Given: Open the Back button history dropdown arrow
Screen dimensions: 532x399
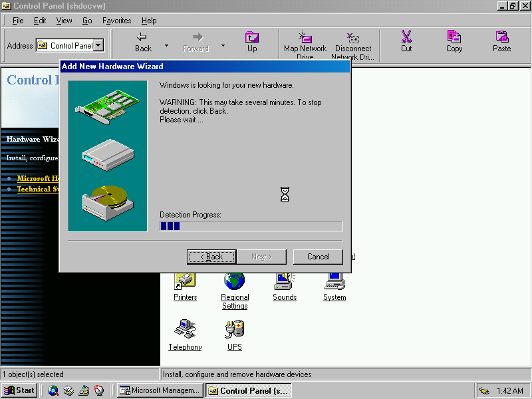Looking at the screenshot, I should point(166,46).
